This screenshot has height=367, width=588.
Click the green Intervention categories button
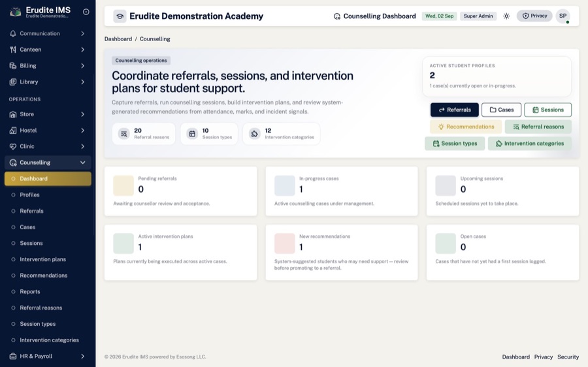click(x=530, y=144)
